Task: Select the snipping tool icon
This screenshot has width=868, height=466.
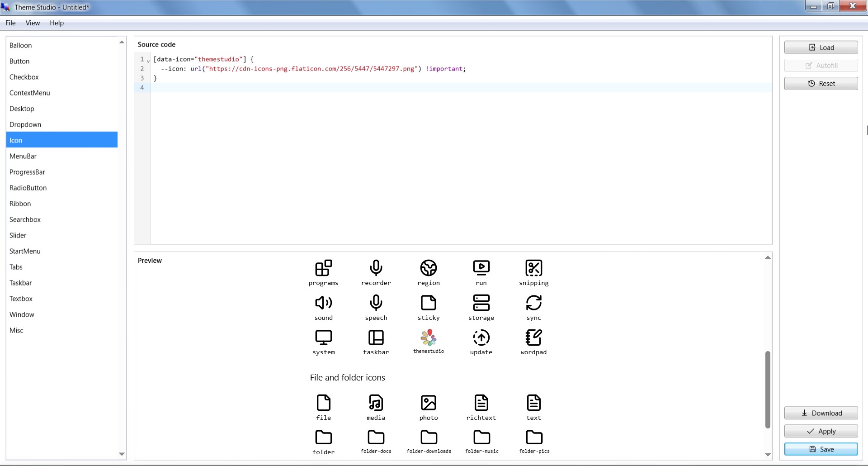Action: 533,267
